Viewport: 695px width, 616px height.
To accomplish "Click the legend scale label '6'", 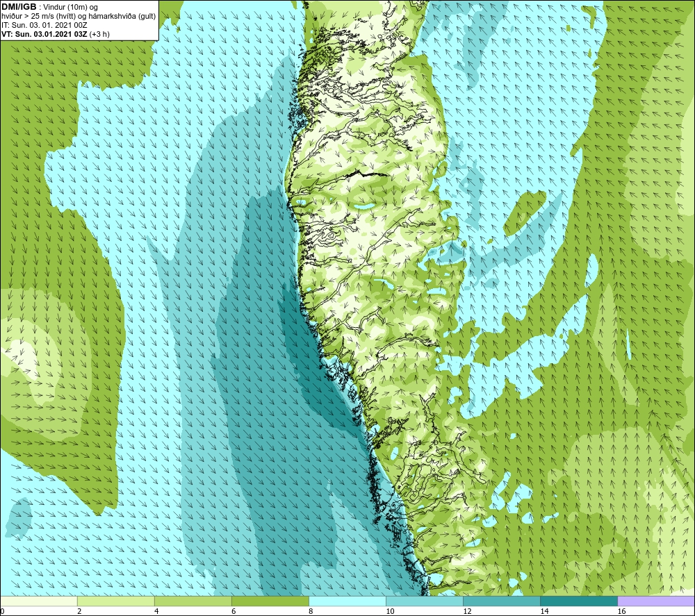I will pyautogui.click(x=234, y=612).
